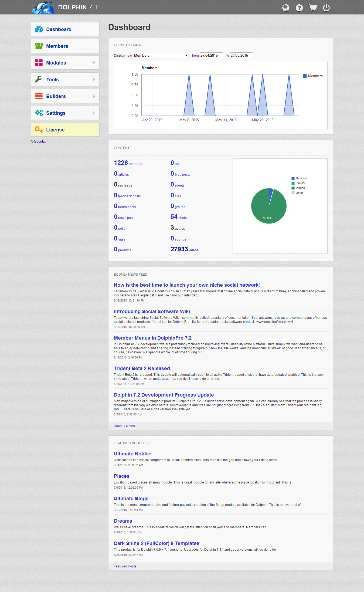This screenshot has width=364, height=592.
Task: Open the Trident Beta 2 Released article
Action: (142, 368)
